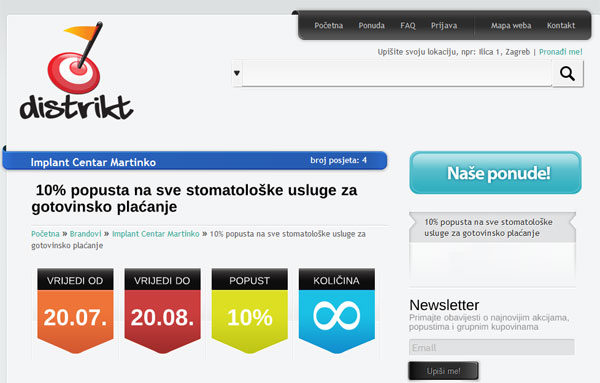Click the yellow POPUST 10% badge
Screen dimensions: 600x383
(x=249, y=311)
